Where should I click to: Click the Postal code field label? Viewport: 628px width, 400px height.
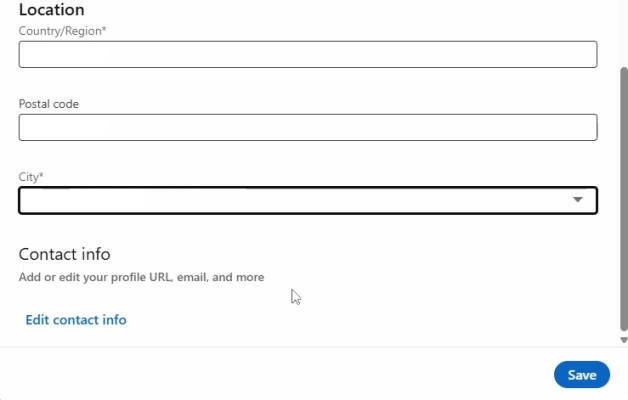coord(48,104)
